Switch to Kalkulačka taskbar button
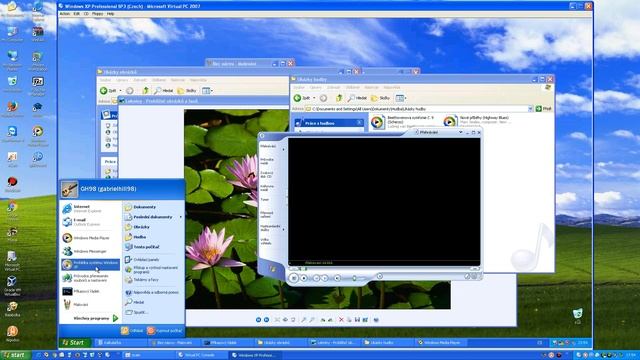640x360 pixels. click(x=121, y=342)
